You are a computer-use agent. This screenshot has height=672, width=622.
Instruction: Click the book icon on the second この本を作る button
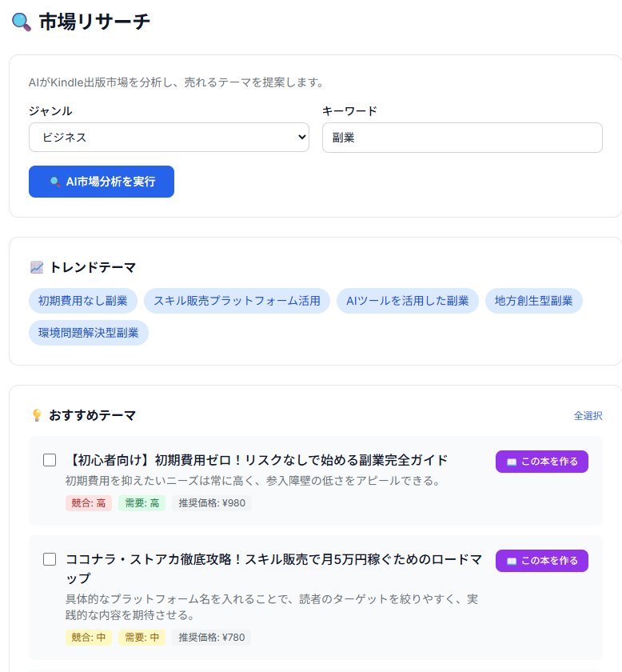513,561
